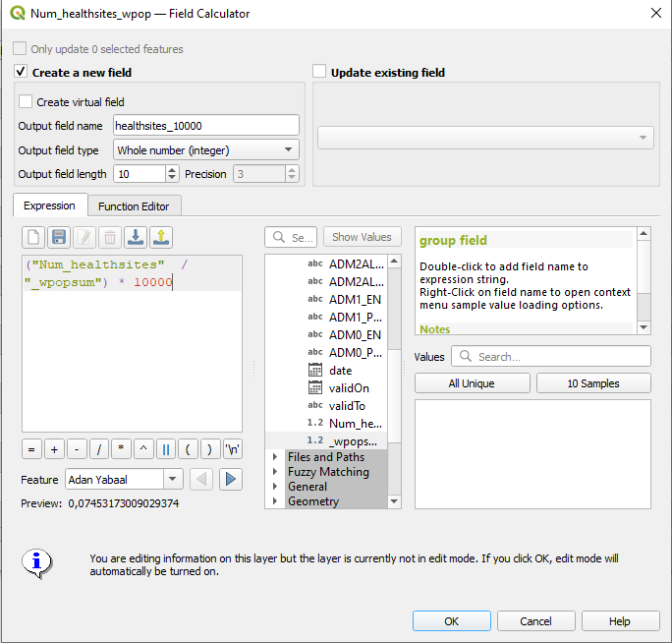Click the Output field name text box
This screenshot has width=672, height=643.
206,125
